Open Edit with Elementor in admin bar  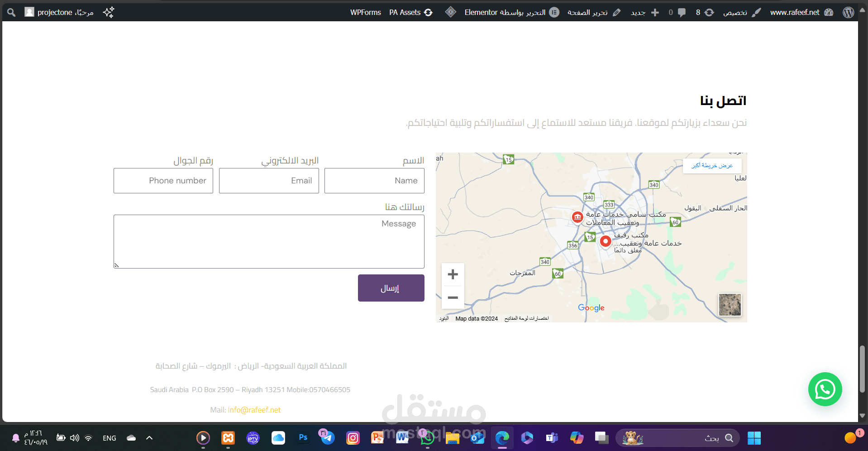tap(512, 12)
